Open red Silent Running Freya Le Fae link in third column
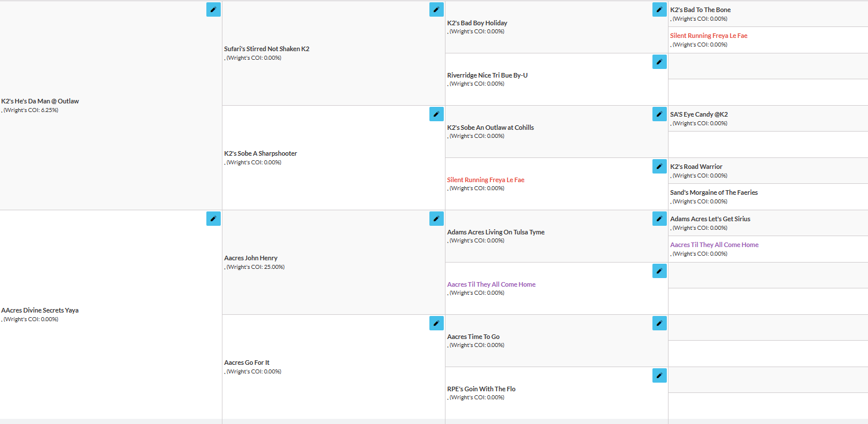 tap(486, 180)
